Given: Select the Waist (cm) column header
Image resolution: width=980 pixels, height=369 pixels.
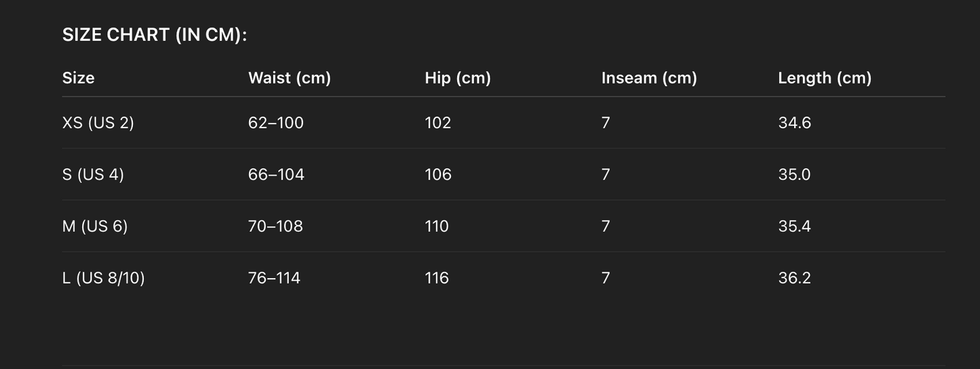Looking at the screenshot, I should [x=290, y=78].
